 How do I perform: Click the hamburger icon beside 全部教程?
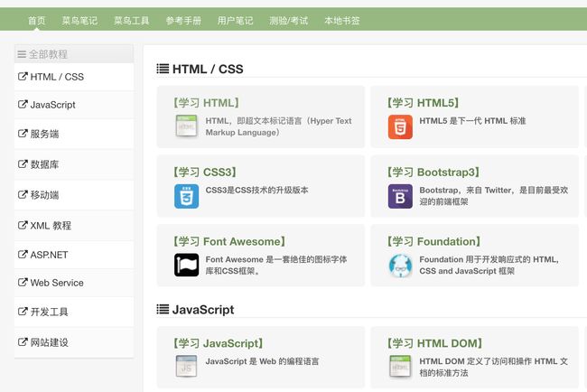(22, 54)
